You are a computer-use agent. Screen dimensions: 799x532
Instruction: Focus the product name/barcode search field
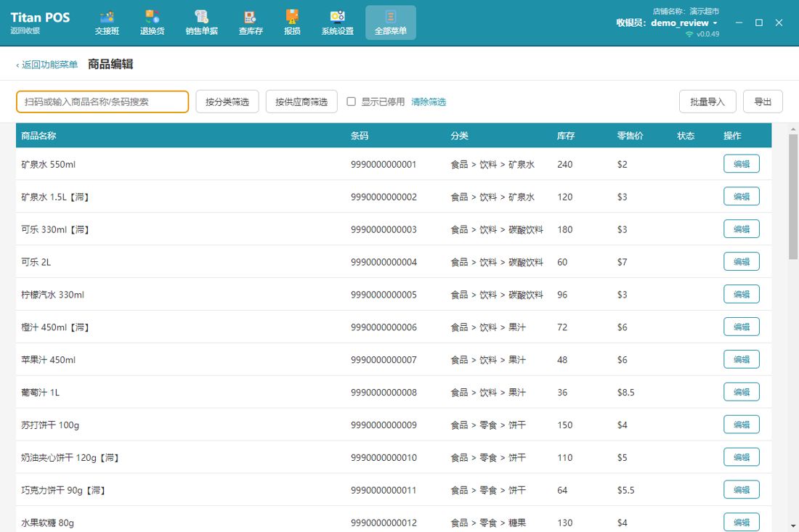point(102,102)
